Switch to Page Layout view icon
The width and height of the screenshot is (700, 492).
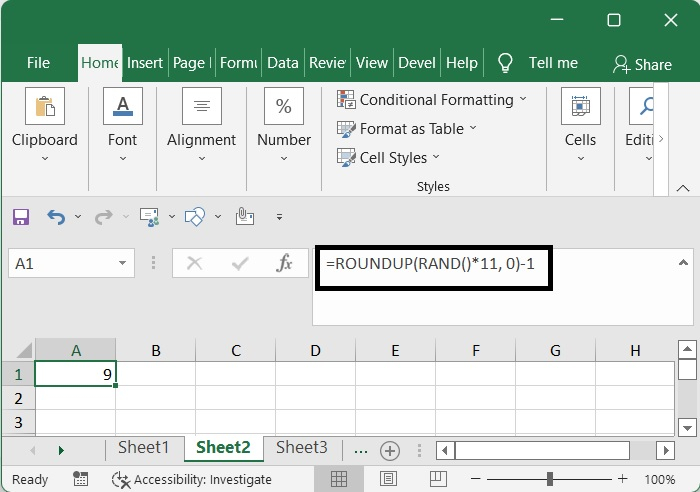(388, 479)
